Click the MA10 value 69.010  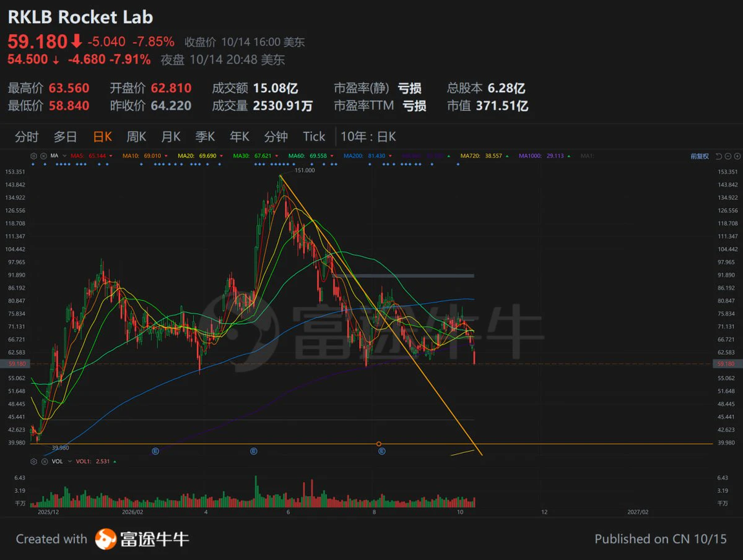[x=152, y=156]
